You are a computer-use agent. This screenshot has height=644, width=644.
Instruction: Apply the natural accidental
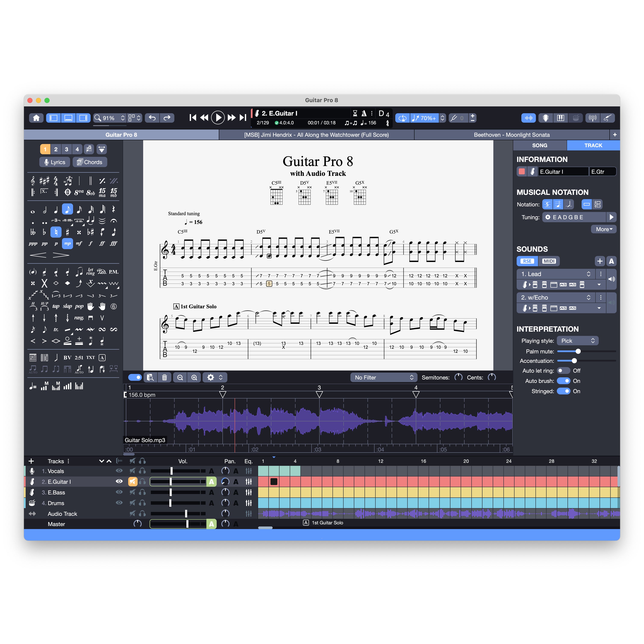coord(56,232)
